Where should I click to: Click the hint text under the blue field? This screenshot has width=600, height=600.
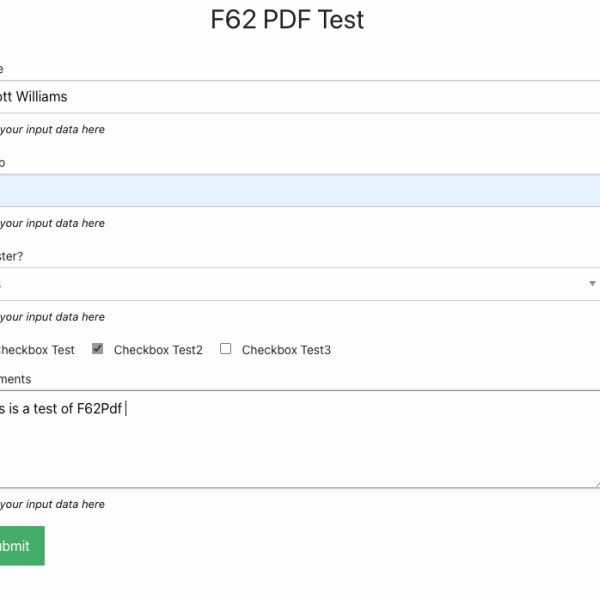coord(52,223)
